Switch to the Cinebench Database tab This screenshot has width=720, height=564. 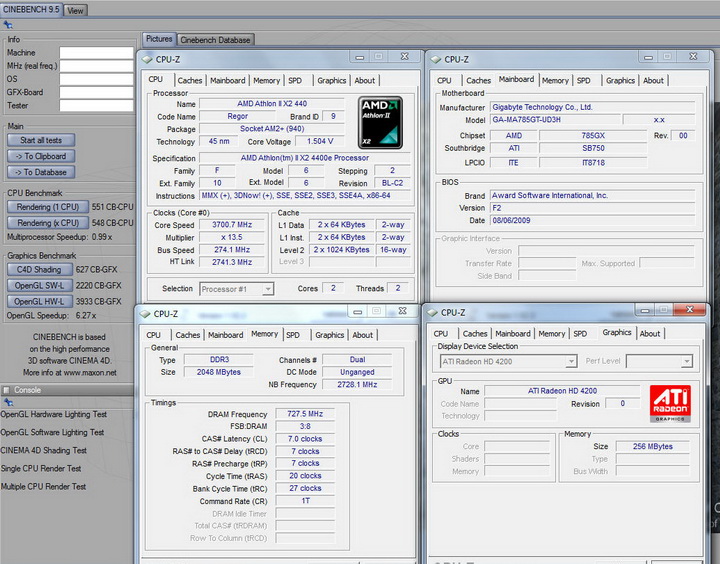click(215, 40)
